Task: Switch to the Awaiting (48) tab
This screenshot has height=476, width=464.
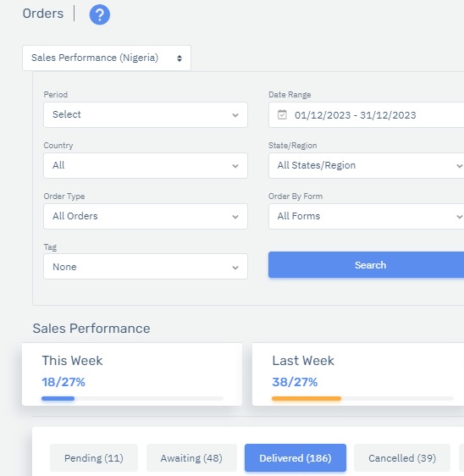Action: [191, 457]
